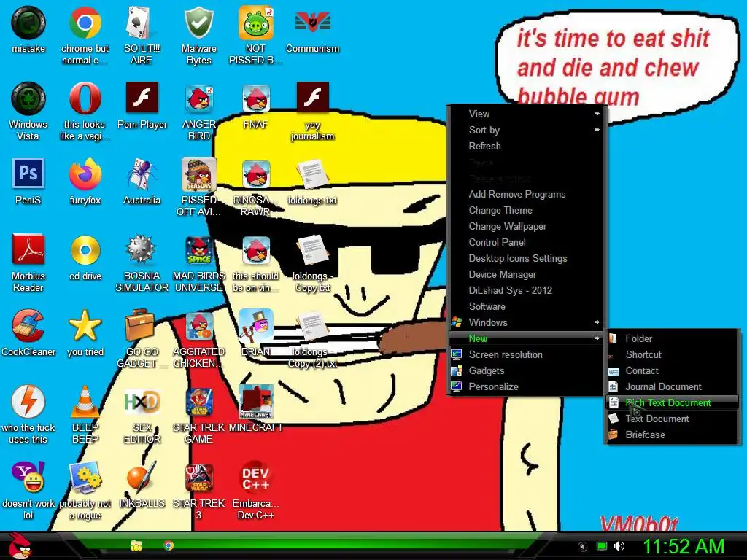Open the CockCleaner icon

[28, 326]
